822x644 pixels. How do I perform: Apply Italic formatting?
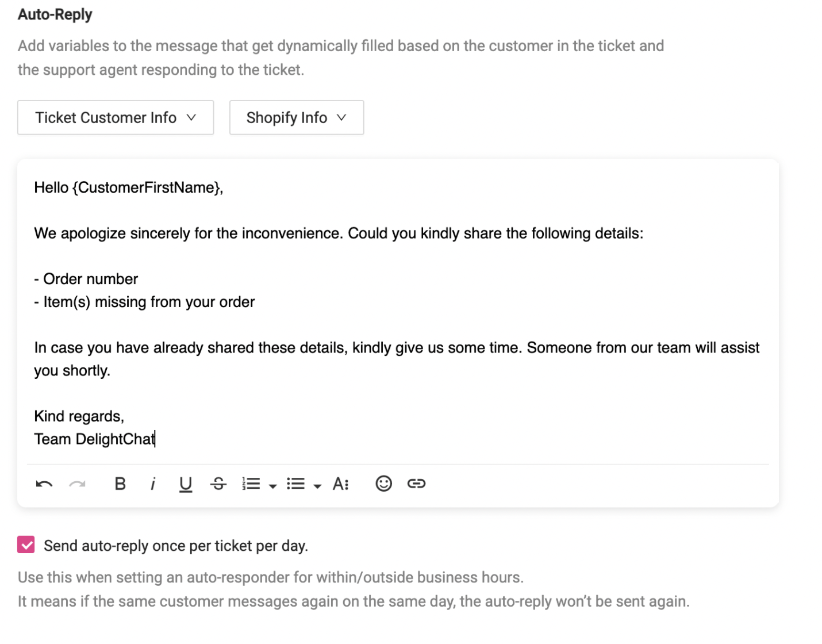152,484
